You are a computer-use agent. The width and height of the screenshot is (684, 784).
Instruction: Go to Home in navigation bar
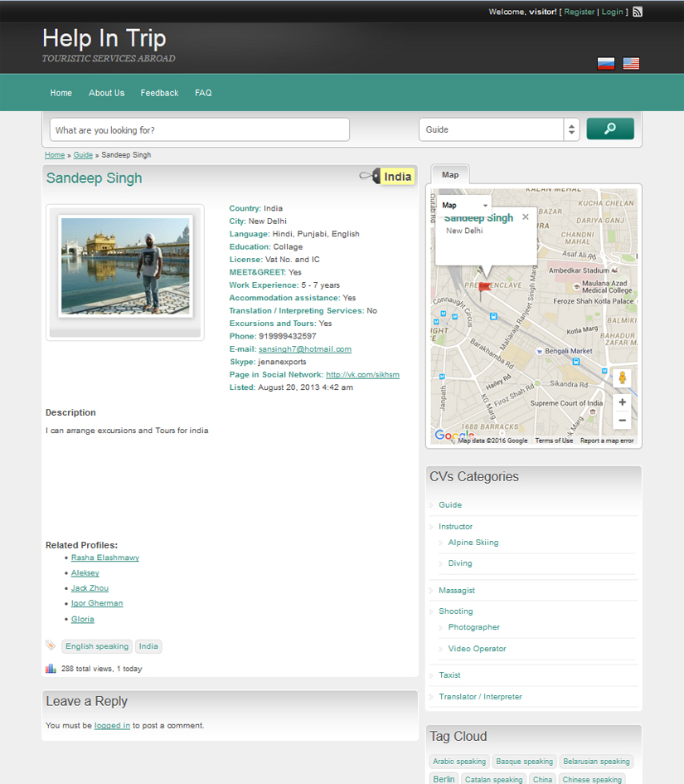pyautogui.click(x=61, y=93)
